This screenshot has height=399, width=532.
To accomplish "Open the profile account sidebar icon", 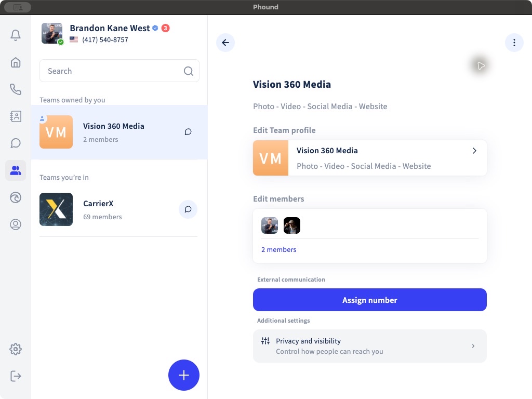I will (x=16, y=224).
